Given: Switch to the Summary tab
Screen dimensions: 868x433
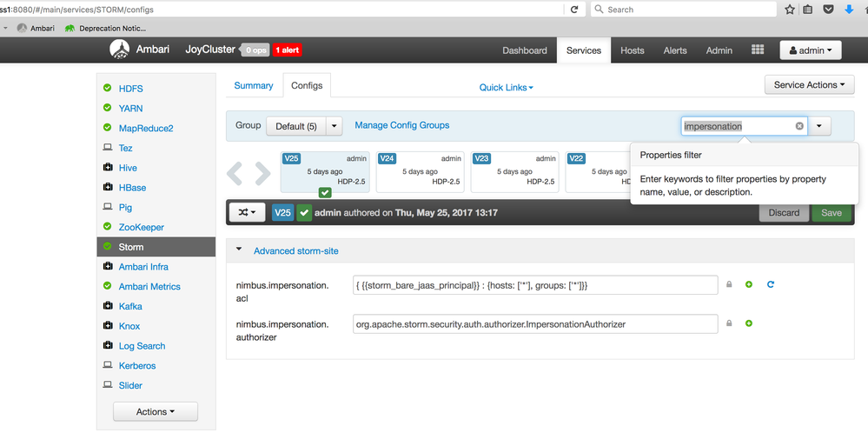Looking at the screenshot, I should (x=254, y=85).
